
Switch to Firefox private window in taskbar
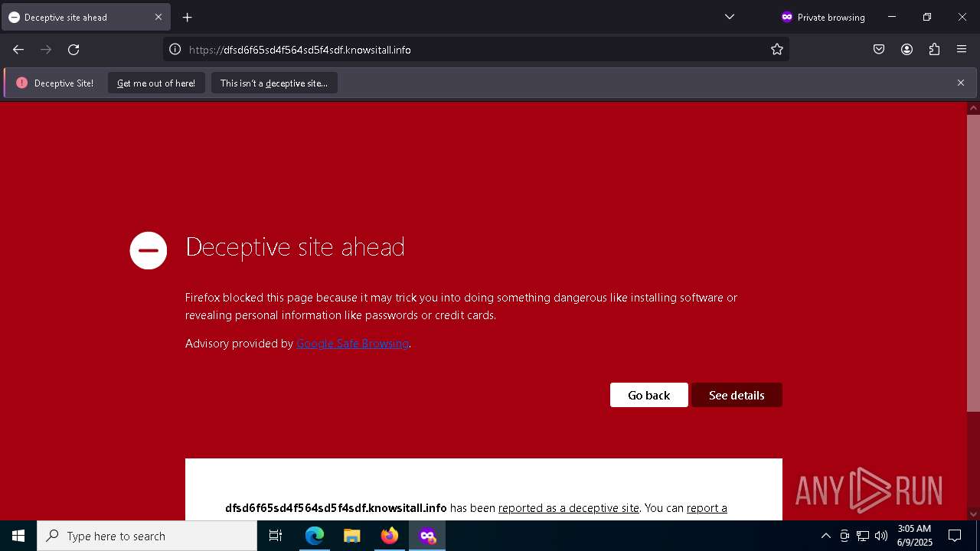[427, 536]
